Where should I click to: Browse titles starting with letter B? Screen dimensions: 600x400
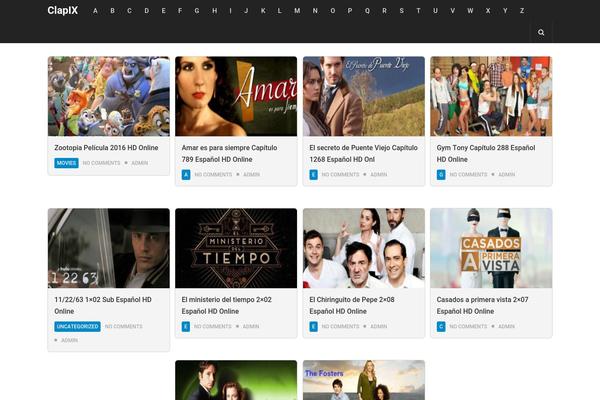[x=112, y=11]
